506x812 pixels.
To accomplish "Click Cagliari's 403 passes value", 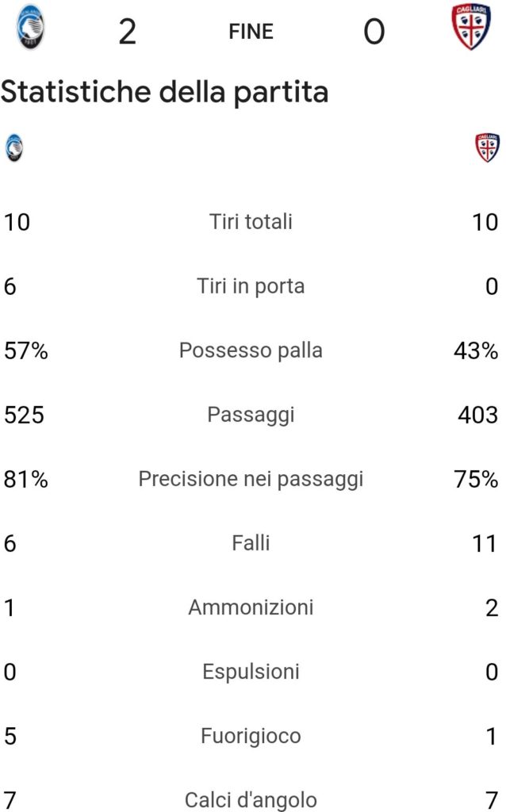I will click(477, 415).
